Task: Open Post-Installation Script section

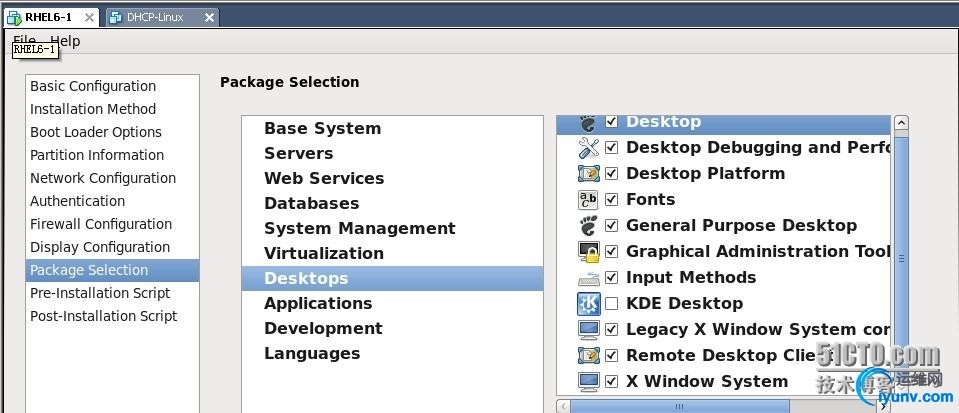Action: 113,316
